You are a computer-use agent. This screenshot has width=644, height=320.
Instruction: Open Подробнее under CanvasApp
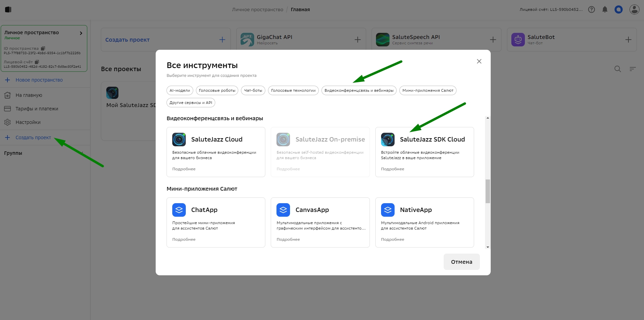pyautogui.click(x=288, y=239)
